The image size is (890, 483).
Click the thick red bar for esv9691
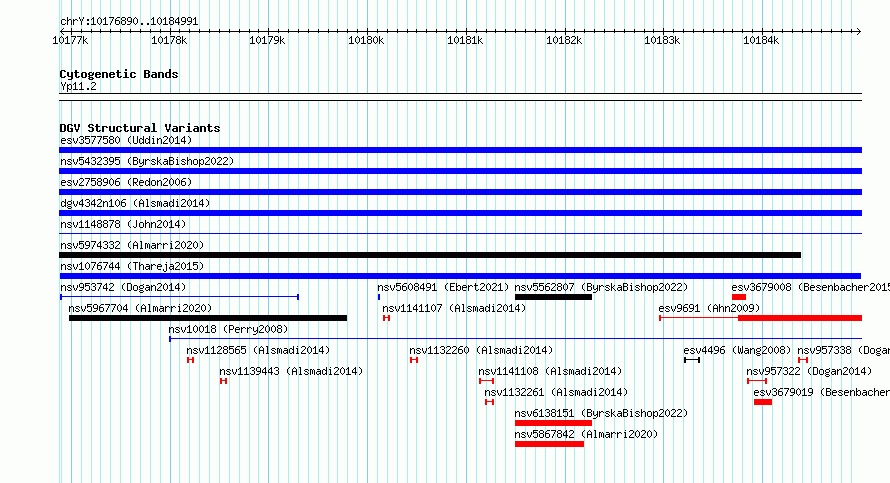800,318
